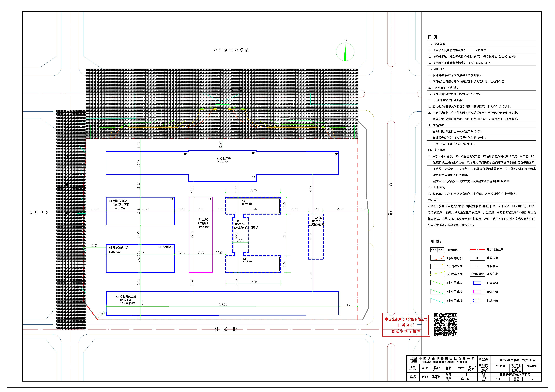The width and height of the screenshot is (555, 392).
Task: Click the 杜英街 street label
Action: click(226, 329)
